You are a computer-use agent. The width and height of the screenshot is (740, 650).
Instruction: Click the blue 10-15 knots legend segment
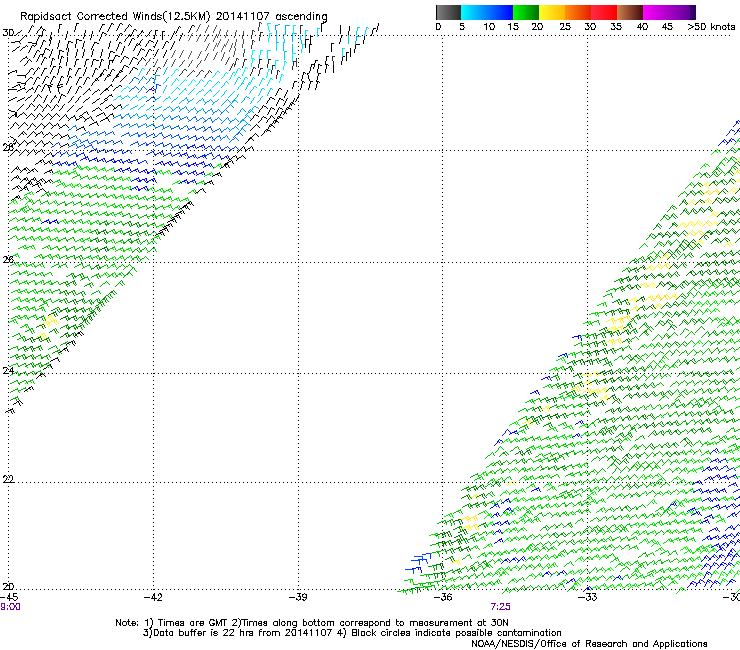point(500,12)
